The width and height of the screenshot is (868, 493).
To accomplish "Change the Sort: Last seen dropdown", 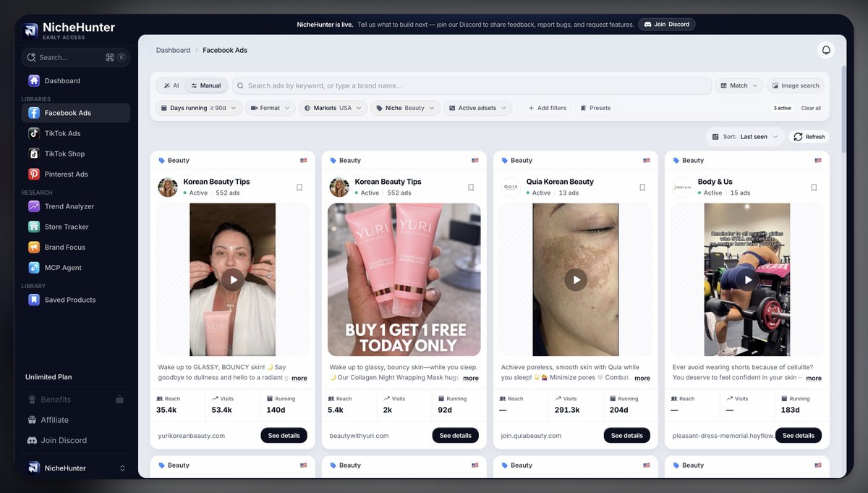I will coord(744,136).
